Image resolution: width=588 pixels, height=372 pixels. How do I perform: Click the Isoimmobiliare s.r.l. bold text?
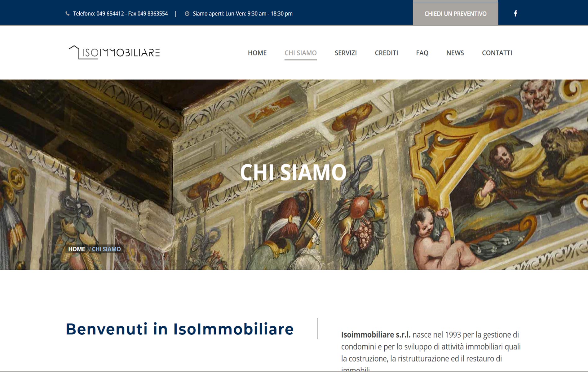tap(376, 335)
